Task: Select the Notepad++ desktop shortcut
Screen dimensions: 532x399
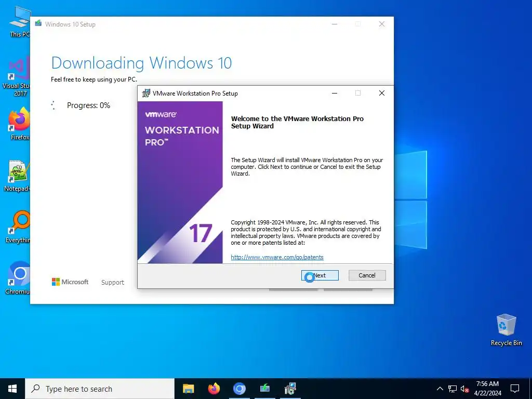Action: coord(17,176)
